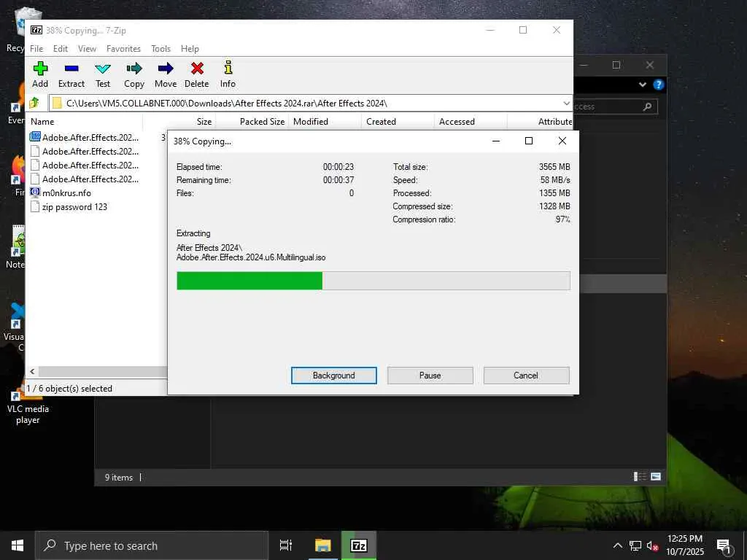
Task: Open the View menu
Action: pos(87,49)
